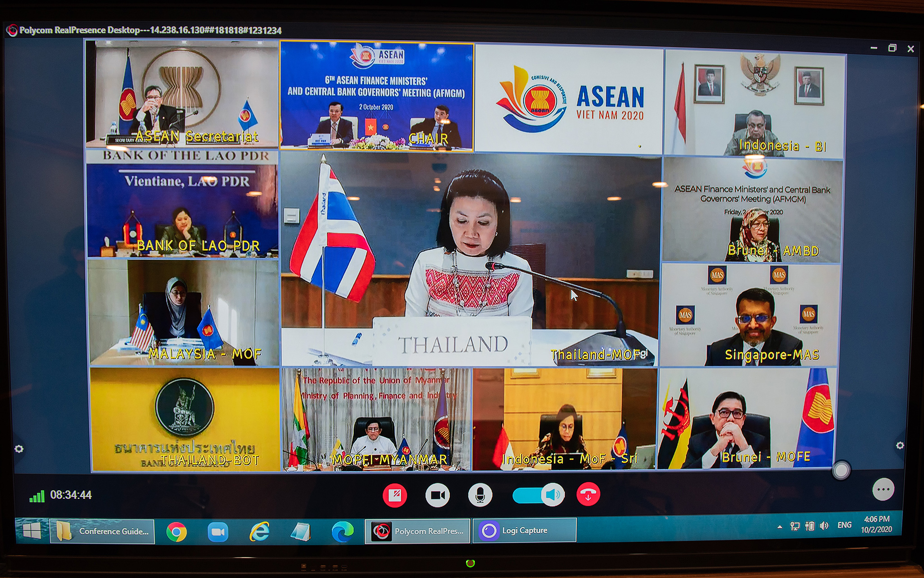
Task: Mute the microphone button
Action: 480,495
